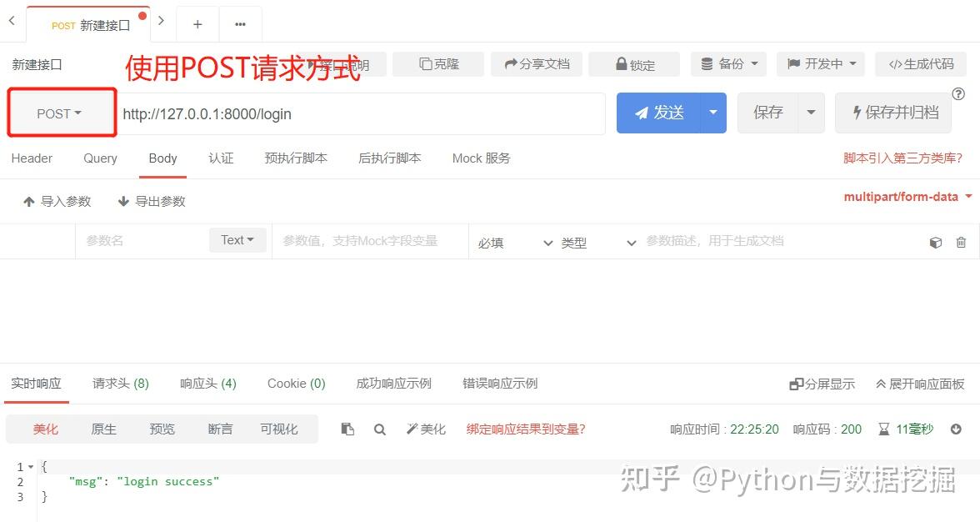This screenshot has width=980, height=522.
Task: Open 分享文档 sharing via its icon
Action: click(x=510, y=63)
